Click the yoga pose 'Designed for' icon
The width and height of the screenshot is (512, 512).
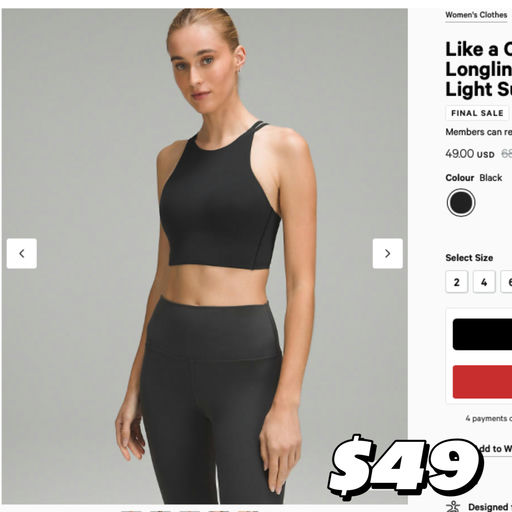[453, 507]
